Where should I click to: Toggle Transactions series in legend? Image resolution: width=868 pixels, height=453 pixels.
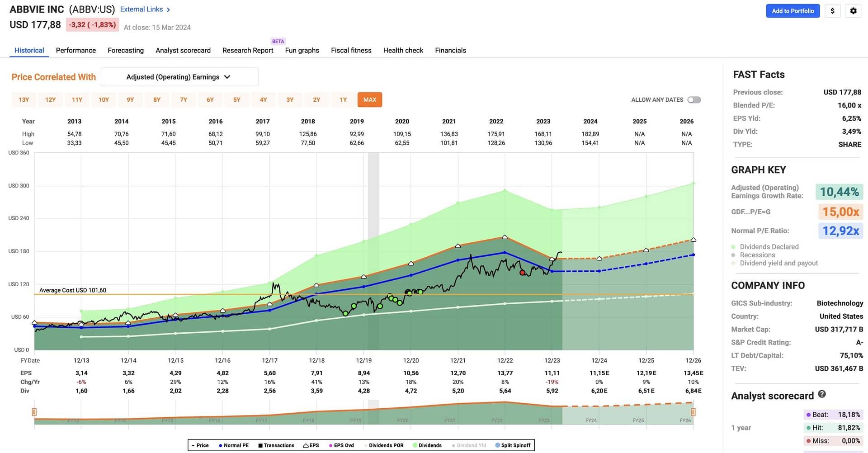pos(276,445)
